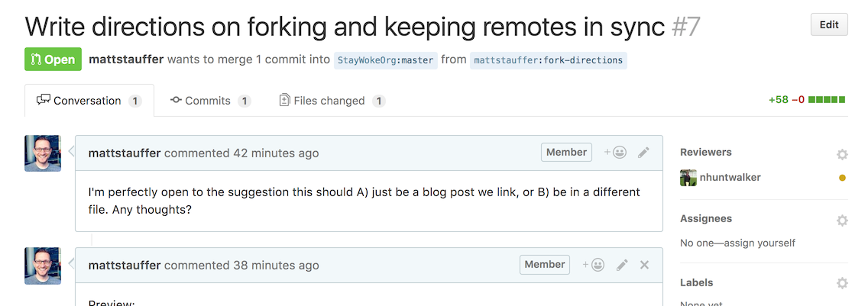Add emoji reaction to first comment

click(x=615, y=153)
